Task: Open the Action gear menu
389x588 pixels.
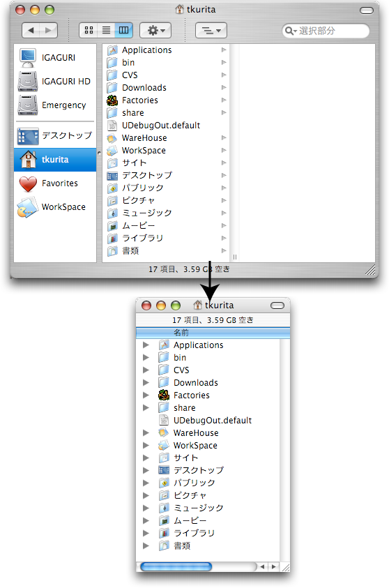Action: (155, 30)
